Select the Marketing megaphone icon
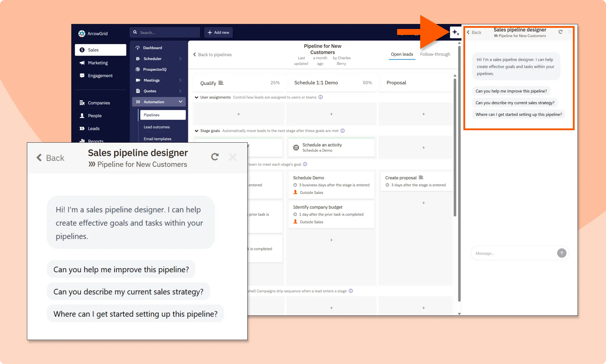This screenshot has height=364, width=606. (82, 62)
